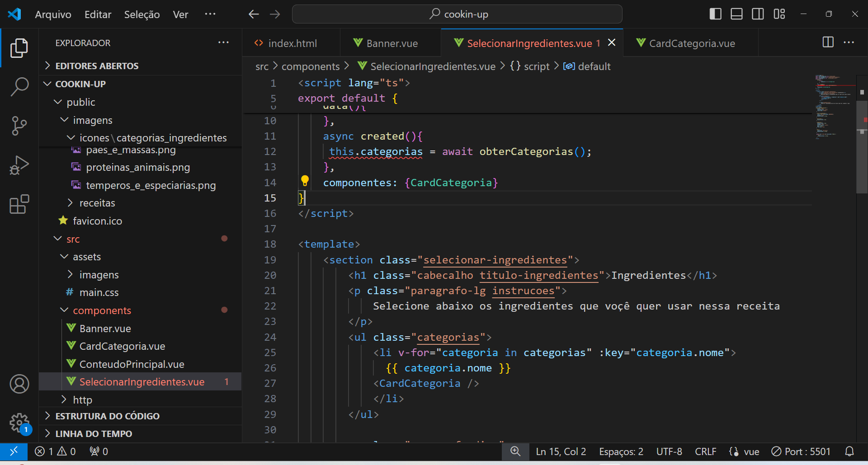Go forward with the right arrow
868x465 pixels.
pos(275,14)
